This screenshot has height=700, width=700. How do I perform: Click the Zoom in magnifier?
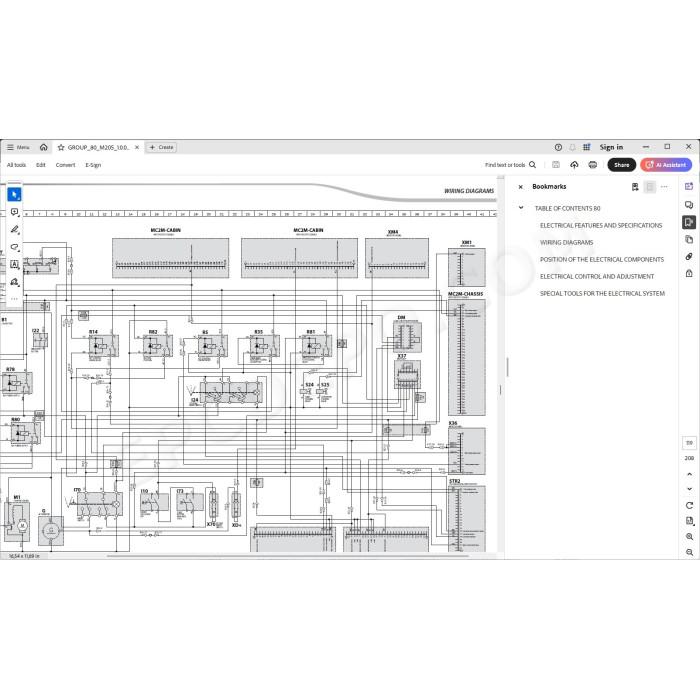(x=689, y=537)
